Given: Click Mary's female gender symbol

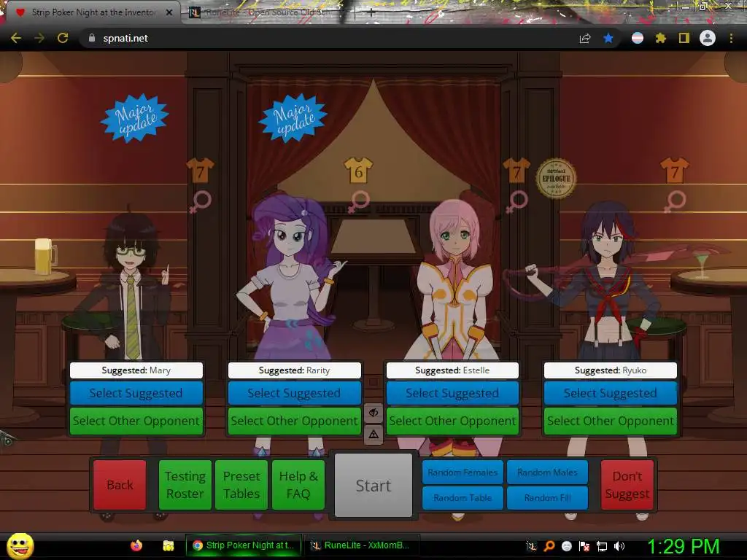Looking at the screenshot, I should [201, 202].
